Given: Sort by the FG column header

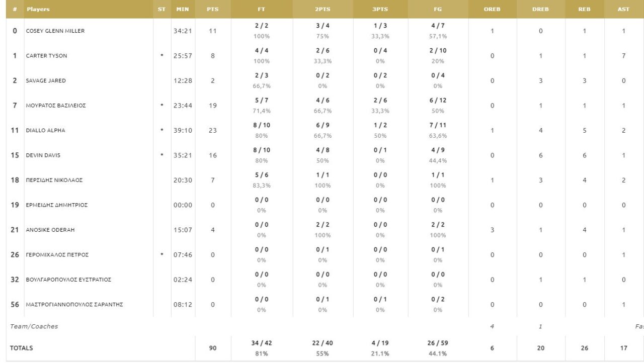Looking at the screenshot, I should pyautogui.click(x=438, y=9).
